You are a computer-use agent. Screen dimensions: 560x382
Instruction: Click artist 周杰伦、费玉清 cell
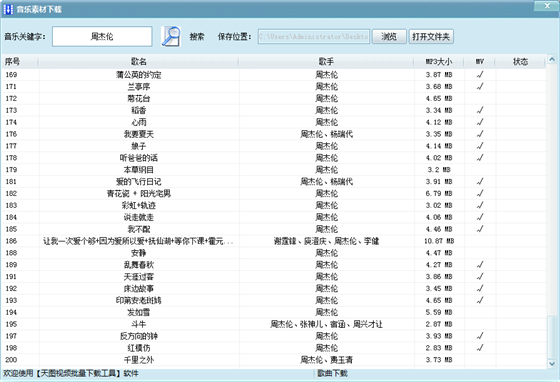[326, 360]
